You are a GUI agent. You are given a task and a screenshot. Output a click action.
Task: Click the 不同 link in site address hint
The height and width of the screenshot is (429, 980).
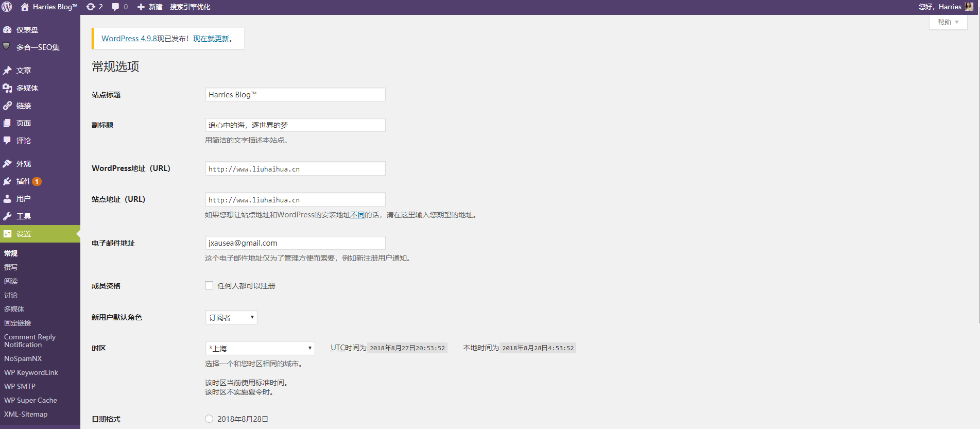point(357,215)
